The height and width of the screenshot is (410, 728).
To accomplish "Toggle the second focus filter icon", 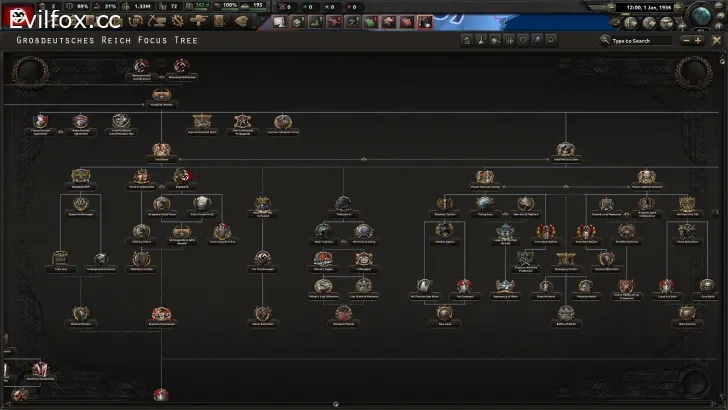I will [481, 40].
